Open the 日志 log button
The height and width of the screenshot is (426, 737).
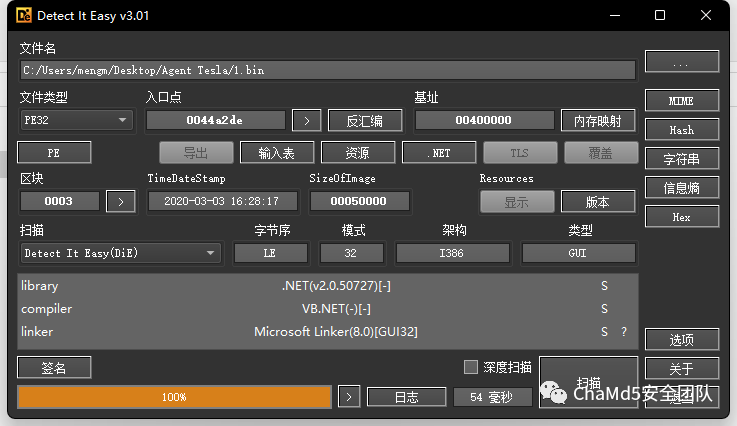point(407,397)
